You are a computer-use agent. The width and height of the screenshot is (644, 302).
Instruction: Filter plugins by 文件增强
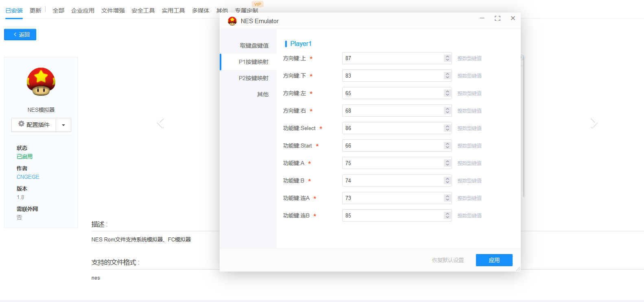tap(113, 11)
